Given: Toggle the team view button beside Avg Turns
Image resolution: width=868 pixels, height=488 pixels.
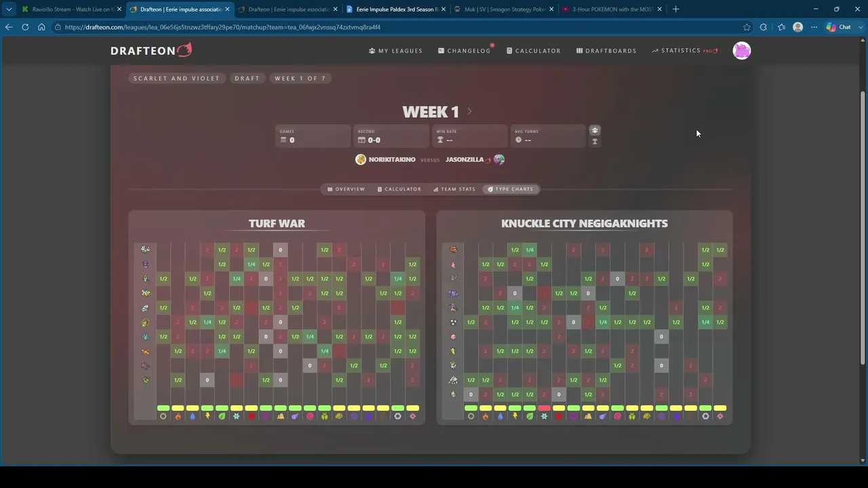Looking at the screenshot, I should click(595, 130).
